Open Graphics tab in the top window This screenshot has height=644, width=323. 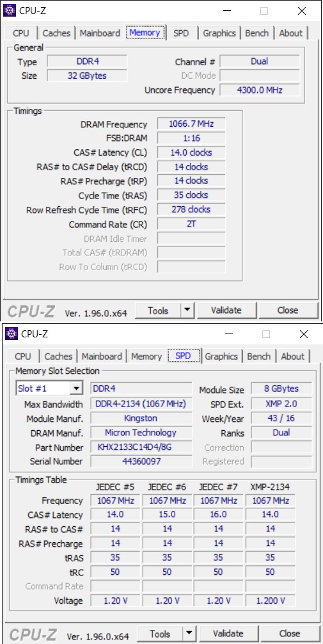tap(219, 33)
